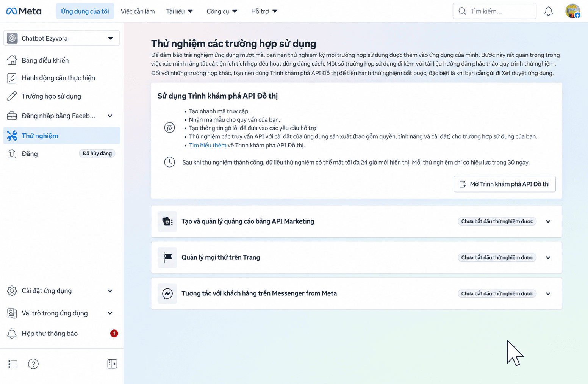The image size is (588, 384).
Task: Click the Page flag icon
Action: tap(167, 257)
